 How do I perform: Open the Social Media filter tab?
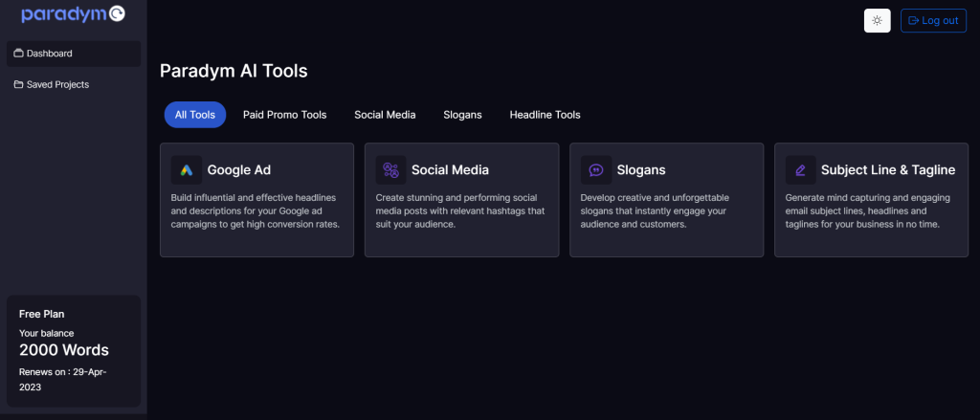click(385, 115)
